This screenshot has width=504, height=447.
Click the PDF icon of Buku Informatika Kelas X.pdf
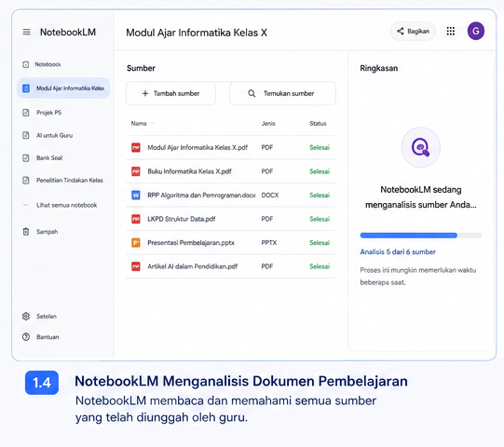(136, 171)
